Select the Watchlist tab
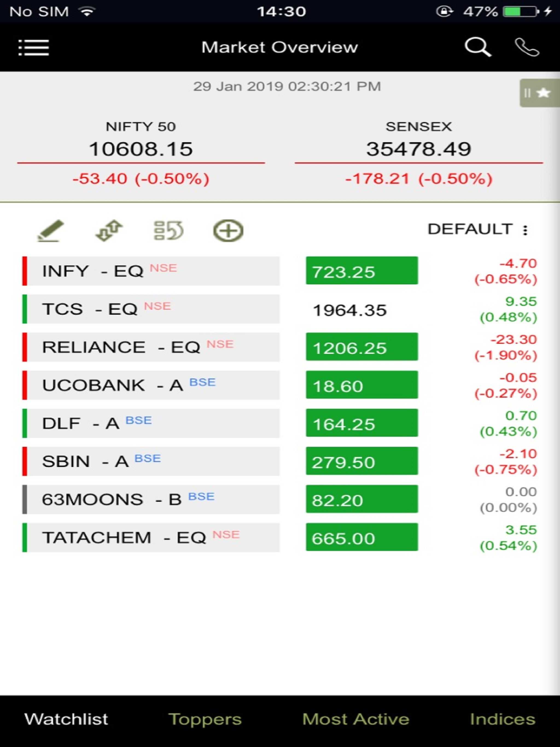This screenshot has height=747, width=560. tap(66, 719)
